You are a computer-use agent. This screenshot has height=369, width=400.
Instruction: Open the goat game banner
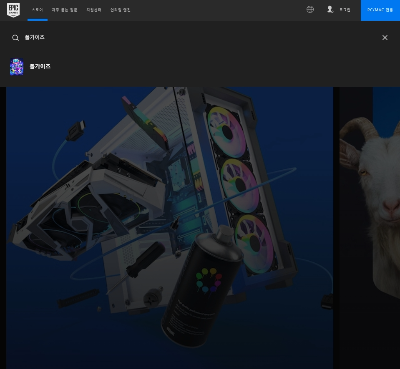point(370,228)
